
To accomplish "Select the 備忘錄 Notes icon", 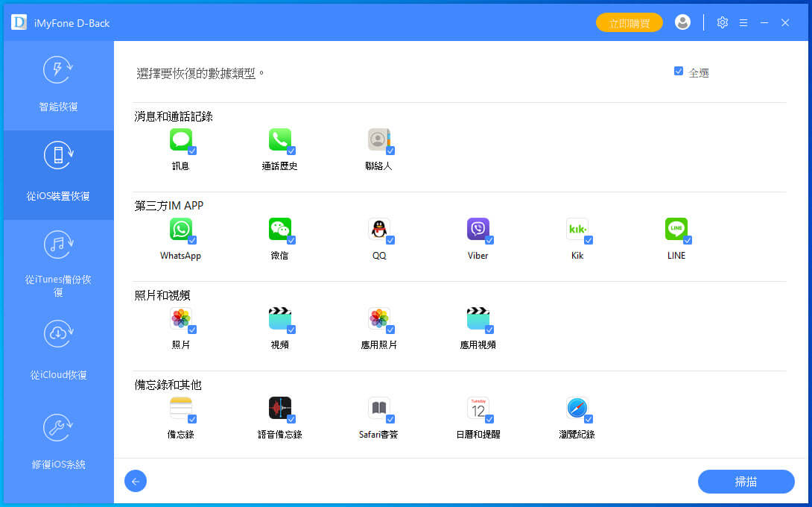I will [181, 408].
